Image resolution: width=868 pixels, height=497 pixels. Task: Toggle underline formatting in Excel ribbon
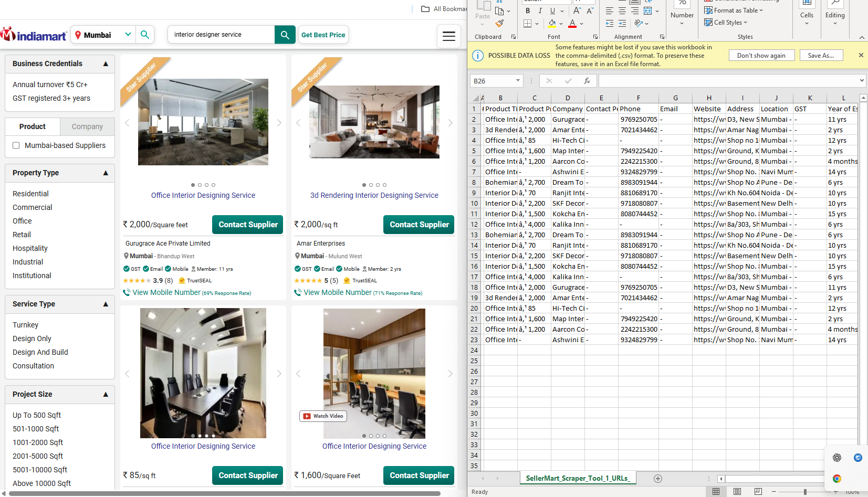552,11
